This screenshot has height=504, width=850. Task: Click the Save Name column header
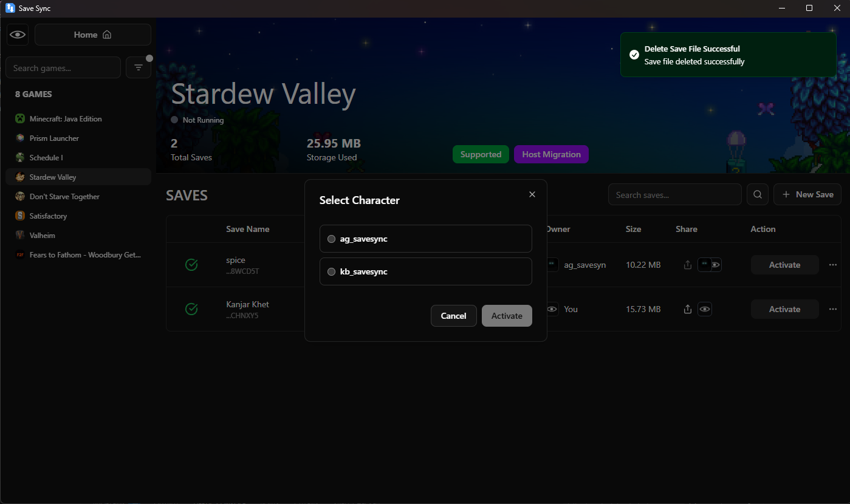pyautogui.click(x=248, y=229)
